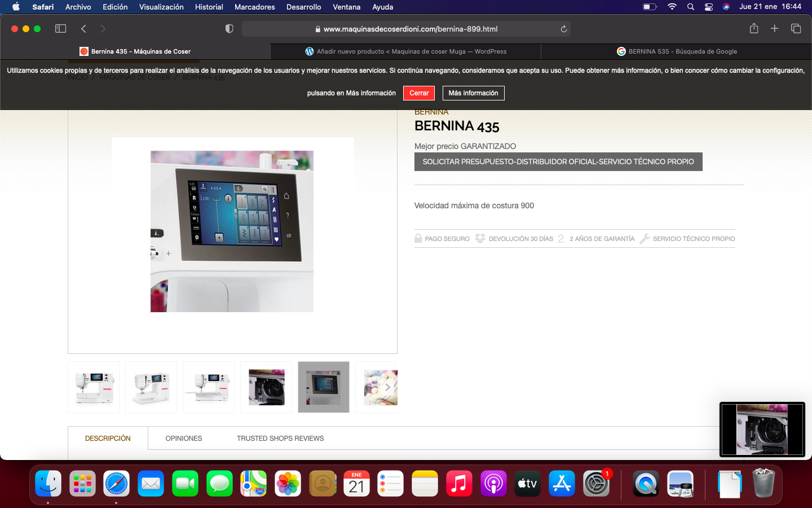Show the tab overview
This screenshot has height=508, width=812.
pos(796,28)
